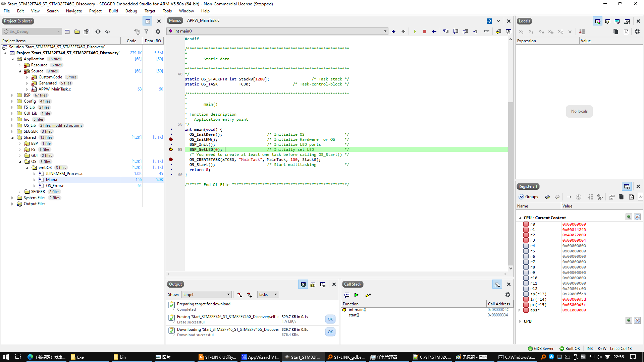Open the Call Stack options gear
This screenshot has height=362, width=644.
point(508,295)
